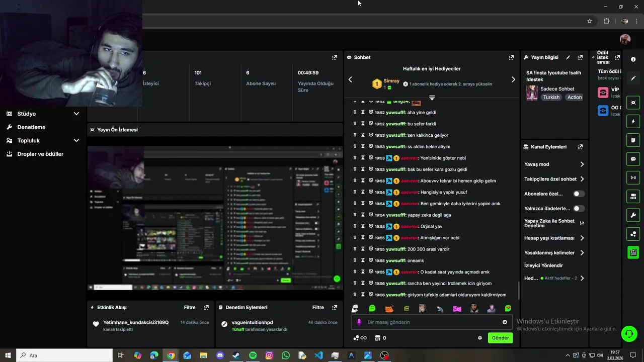This screenshot has height=362, width=644.
Task: Show next top gifter with right arrow
Action: (513, 79)
